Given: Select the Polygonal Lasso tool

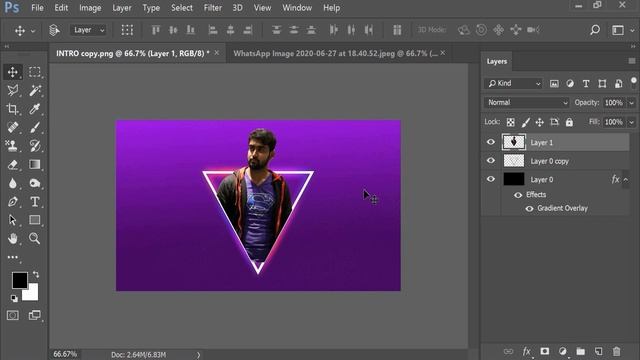Looking at the screenshot, I should coord(13,90).
